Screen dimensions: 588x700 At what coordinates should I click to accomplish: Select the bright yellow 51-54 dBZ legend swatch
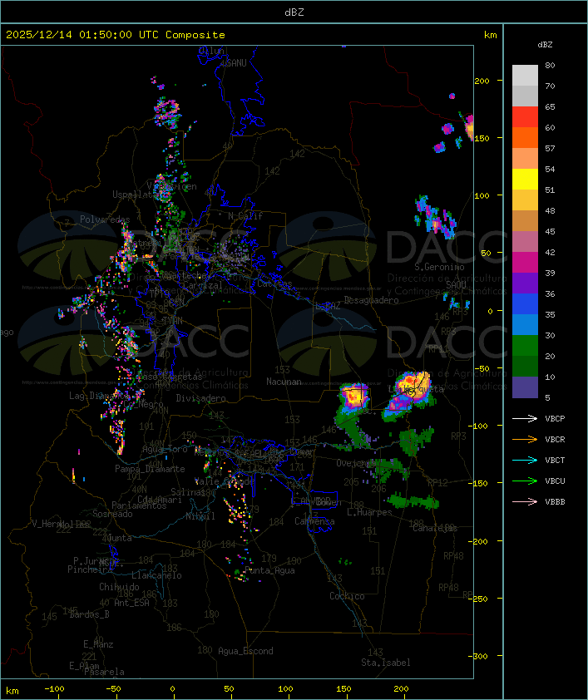pos(525,180)
